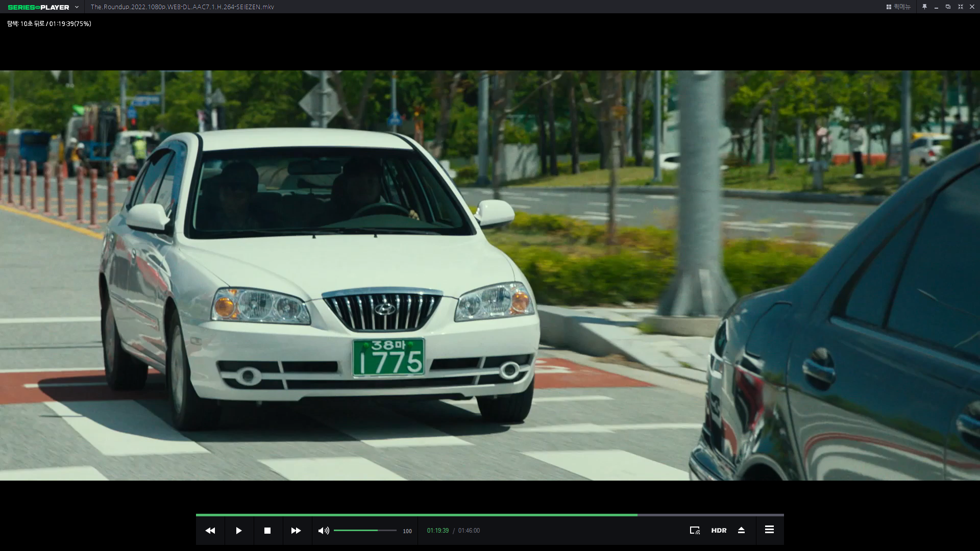The image size is (980, 551).
Task: Open a file with the eject icon
Action: point(742,531)
